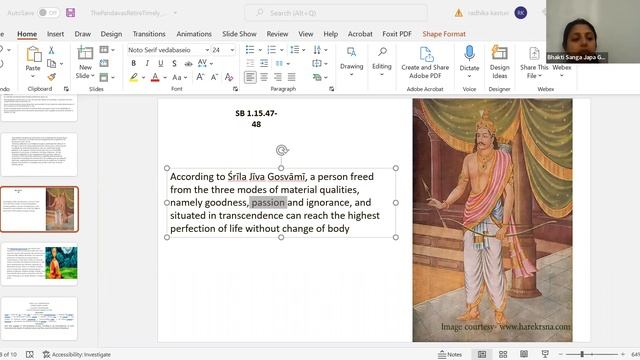Switch to Slide Sorter view
The image size is (640, 360).
tap(503, 354)
